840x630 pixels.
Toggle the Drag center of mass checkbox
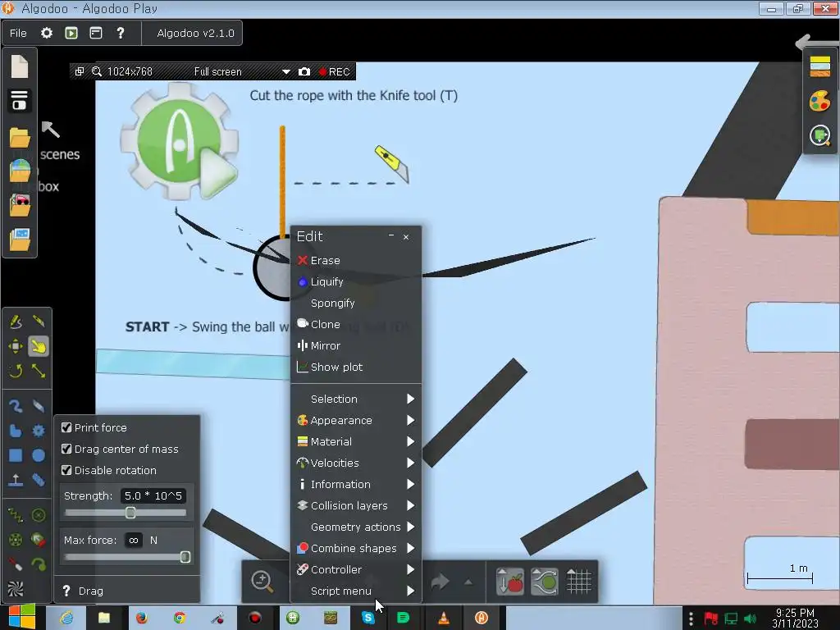point(66,449)
